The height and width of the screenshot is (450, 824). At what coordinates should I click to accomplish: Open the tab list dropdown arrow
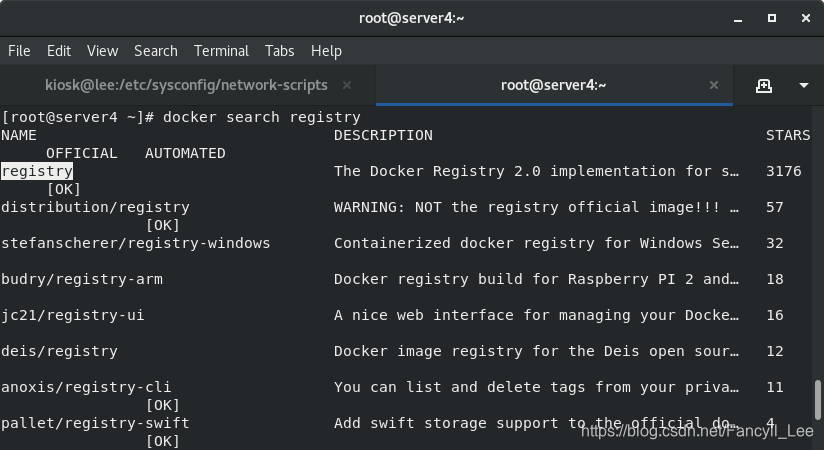[804, 85]
